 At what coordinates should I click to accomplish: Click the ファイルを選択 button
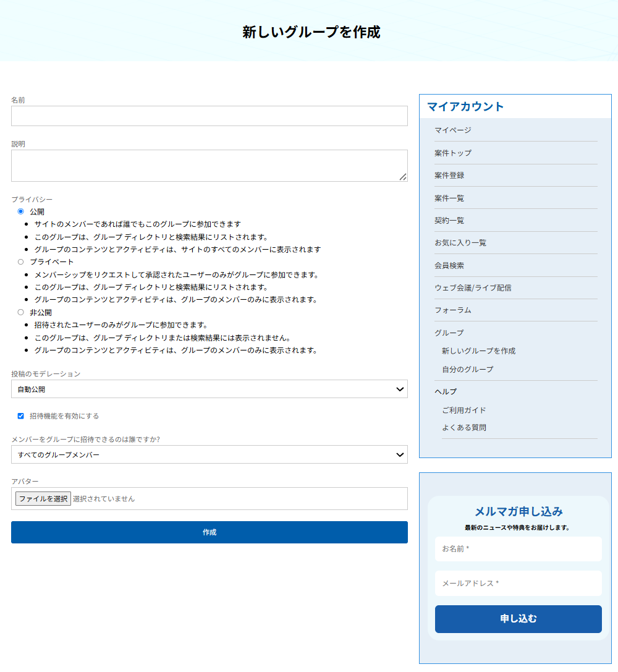click(x=43, y=499)
